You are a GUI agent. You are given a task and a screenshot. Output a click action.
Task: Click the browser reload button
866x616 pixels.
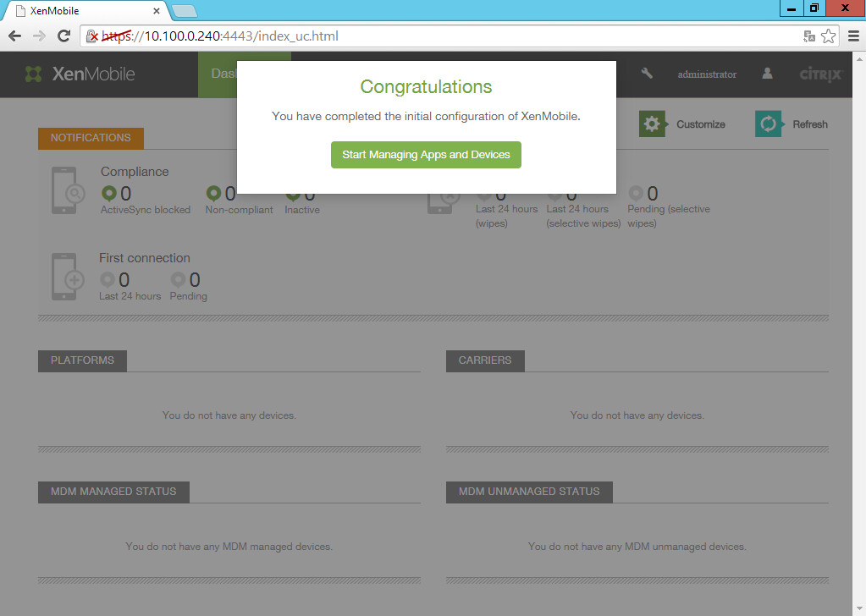(x=63, y=36)
